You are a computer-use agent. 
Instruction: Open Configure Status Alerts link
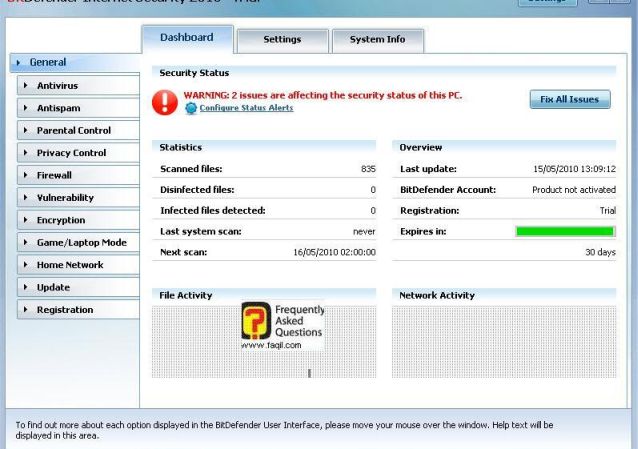click(x=246, y=108)
